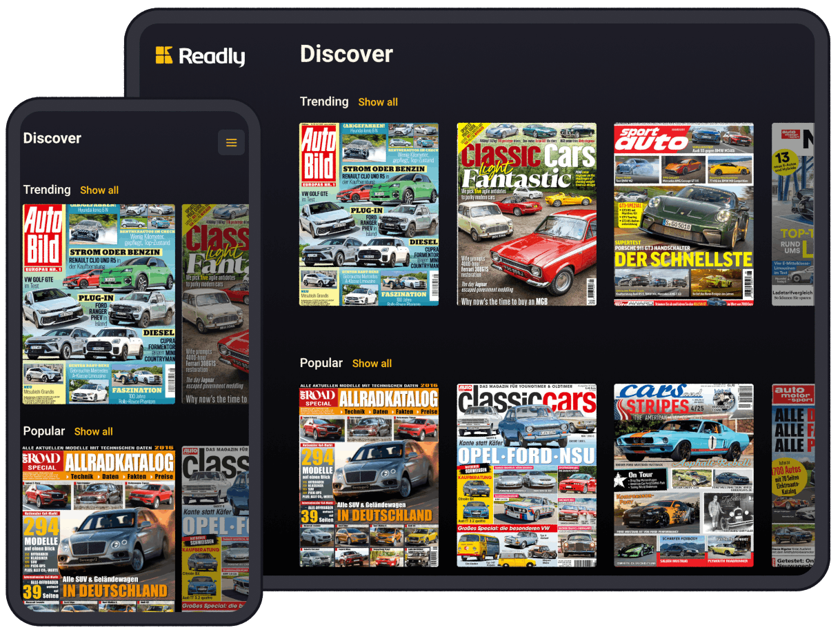The height and width of the screenshot is (630, 840).
Task: Click the Trending label on the tablet
Action: 324,101
